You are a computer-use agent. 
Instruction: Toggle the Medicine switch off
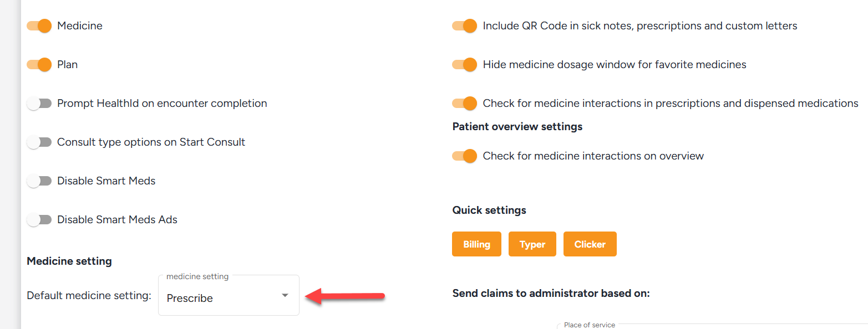pos(39,26)
